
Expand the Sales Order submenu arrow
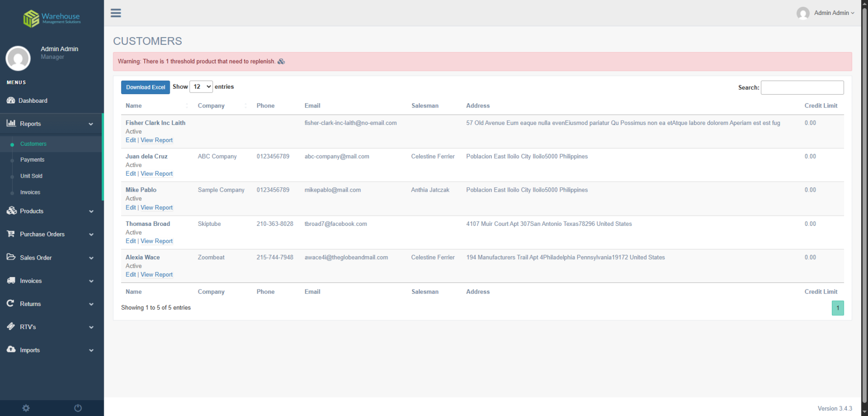click(x=91, y=258)
